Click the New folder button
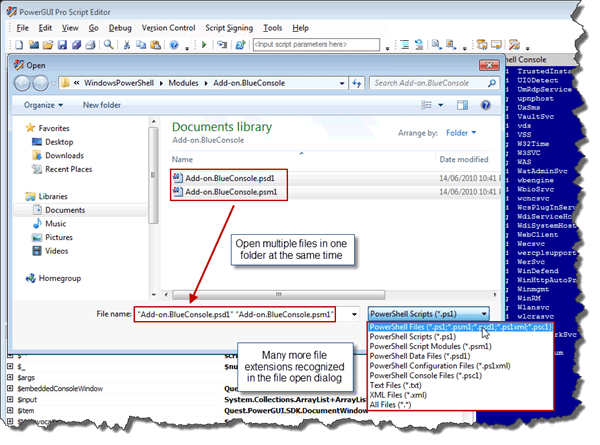Screen dimensions: 600x445 click(104, 104)
